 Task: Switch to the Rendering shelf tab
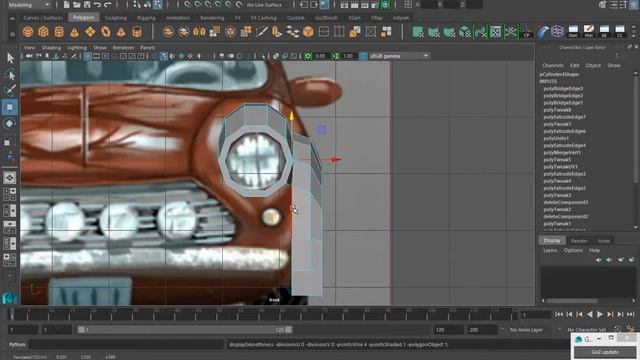(x=212, y=18)
